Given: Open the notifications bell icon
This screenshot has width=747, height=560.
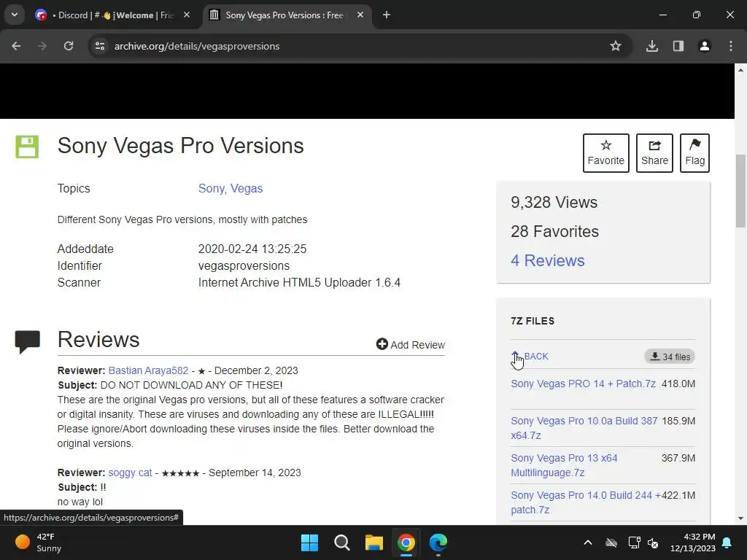Looking at the screenshot, I should (x=727, y=542).
